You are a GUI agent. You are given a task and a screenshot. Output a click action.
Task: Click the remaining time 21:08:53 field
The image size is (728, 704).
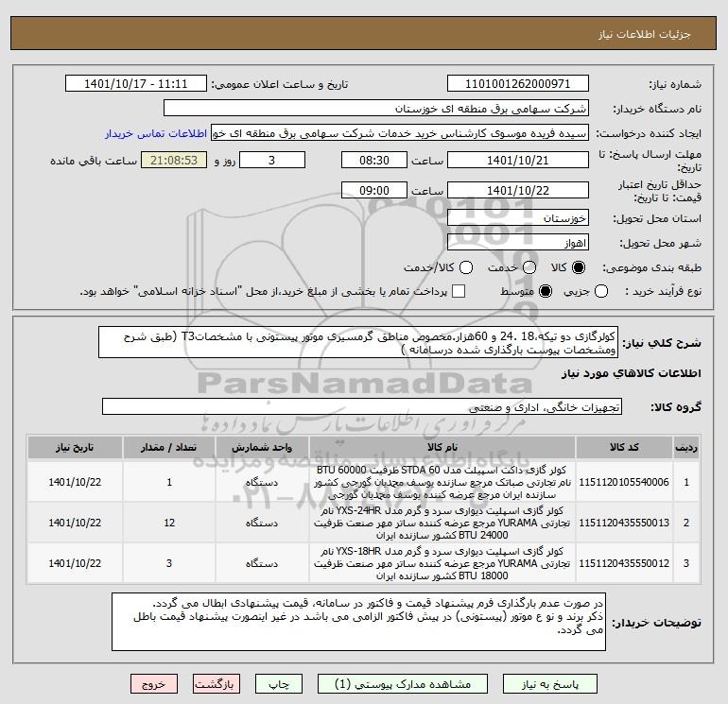(174, 160)
